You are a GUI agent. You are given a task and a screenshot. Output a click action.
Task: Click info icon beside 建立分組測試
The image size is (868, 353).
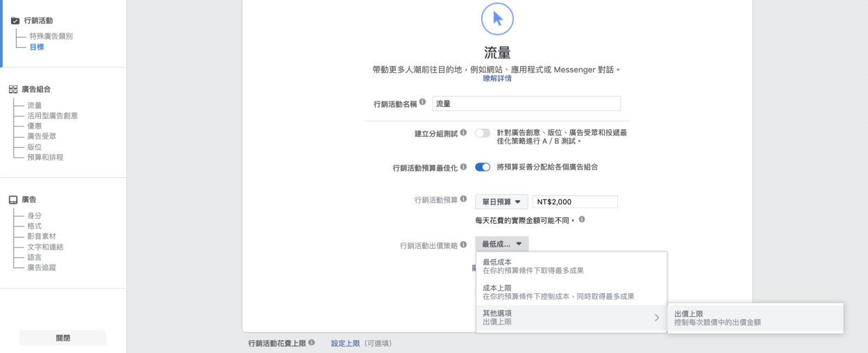(463, 132)
